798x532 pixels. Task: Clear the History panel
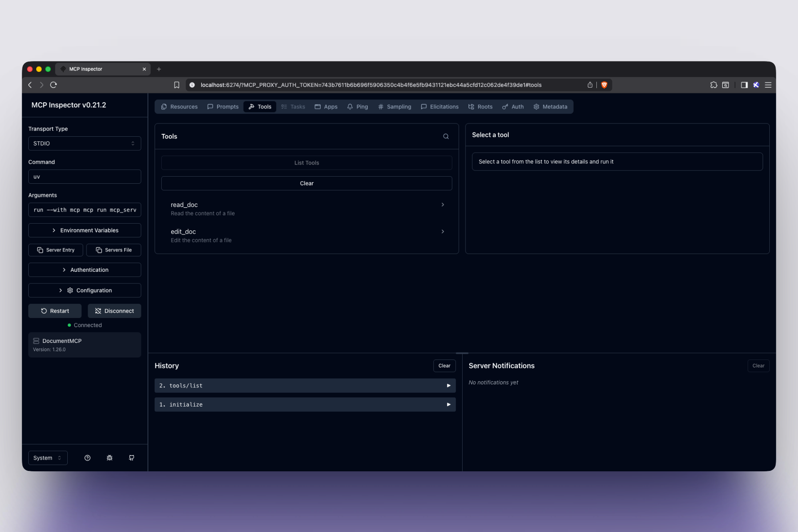pyautogui.click(x=444, y=366)
